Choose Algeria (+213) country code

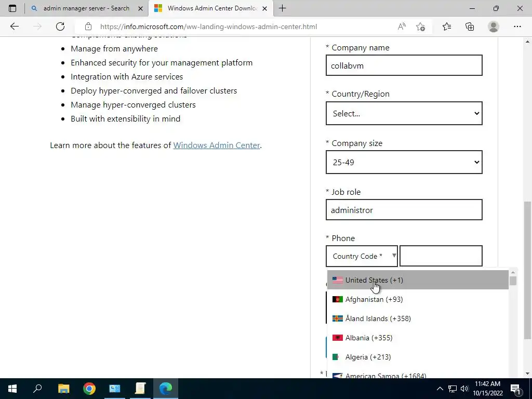(x=418, y=357)
